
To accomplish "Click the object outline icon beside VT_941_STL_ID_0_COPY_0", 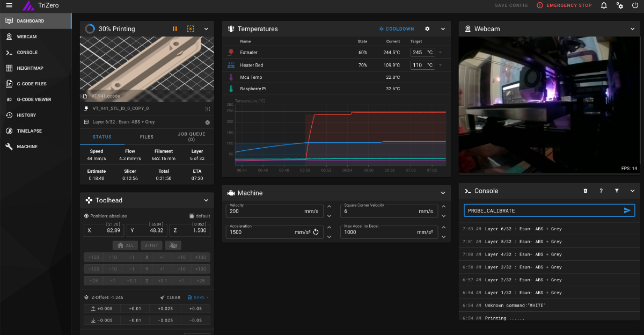I will 208,108.
